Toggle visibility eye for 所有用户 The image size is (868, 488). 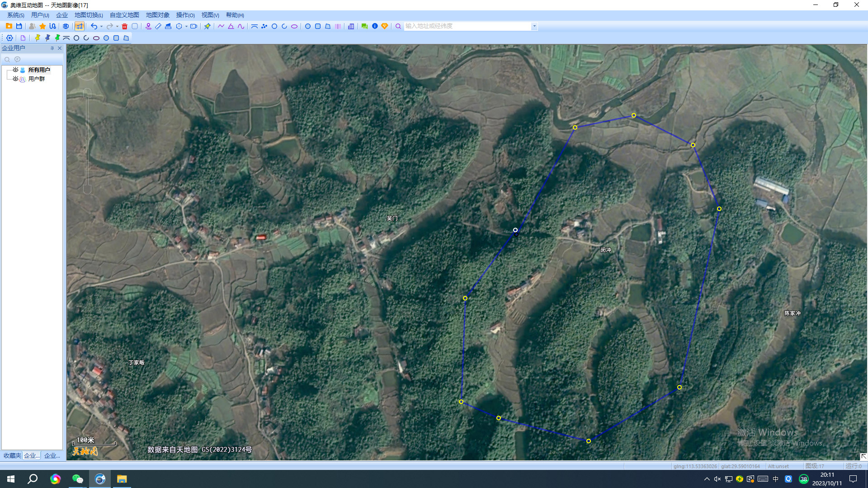(15, 70)
